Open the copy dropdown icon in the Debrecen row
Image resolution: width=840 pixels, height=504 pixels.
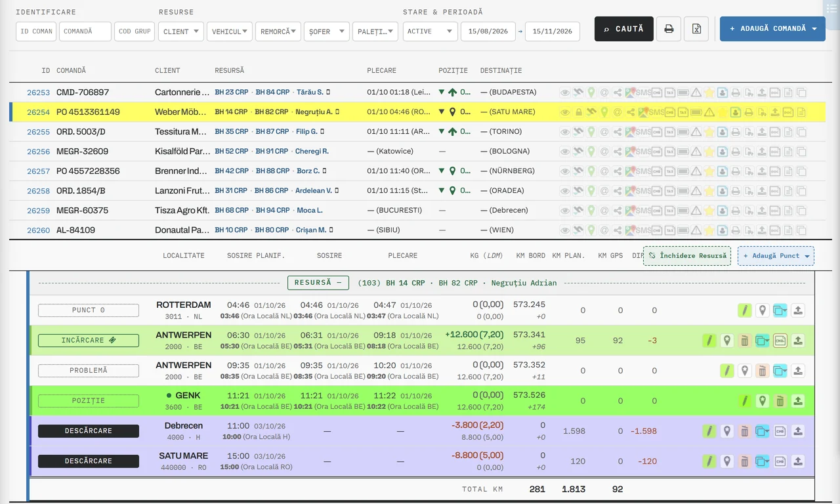762,431
